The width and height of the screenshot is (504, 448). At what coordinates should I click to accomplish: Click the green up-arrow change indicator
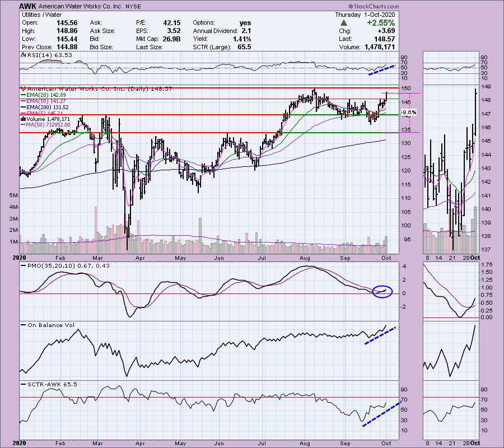pyautogui.click(x=344, y=23)
